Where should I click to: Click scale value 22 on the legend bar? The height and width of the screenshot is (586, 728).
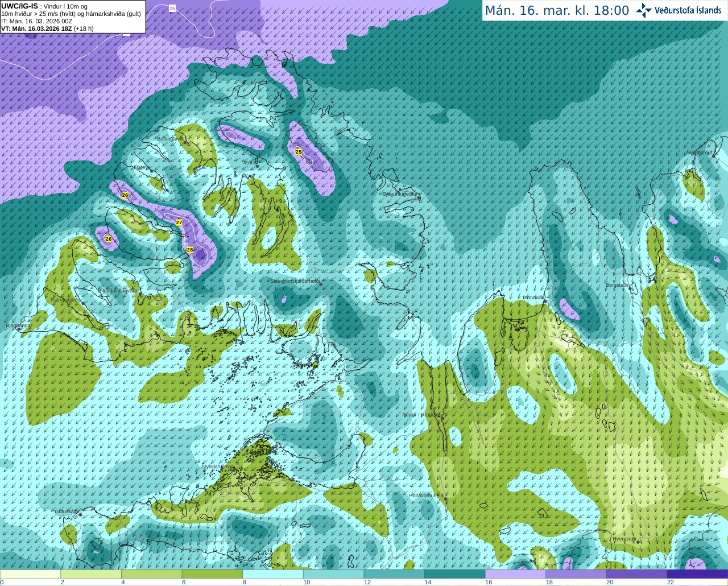(671, 582)
